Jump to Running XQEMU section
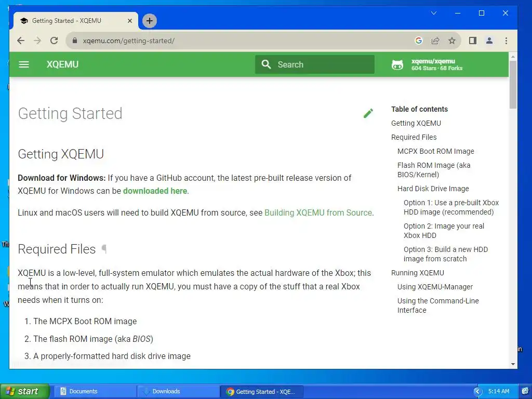532x399 pixels. click(418, 273)
